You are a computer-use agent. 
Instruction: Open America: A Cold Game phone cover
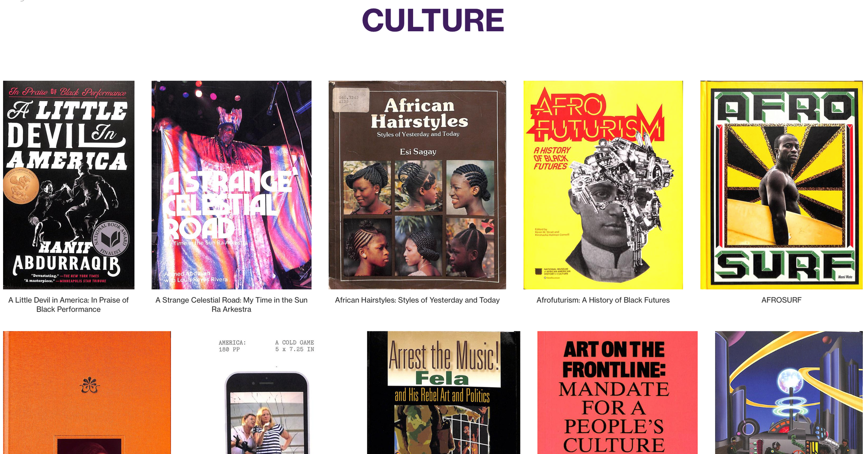tap(266, 393)
